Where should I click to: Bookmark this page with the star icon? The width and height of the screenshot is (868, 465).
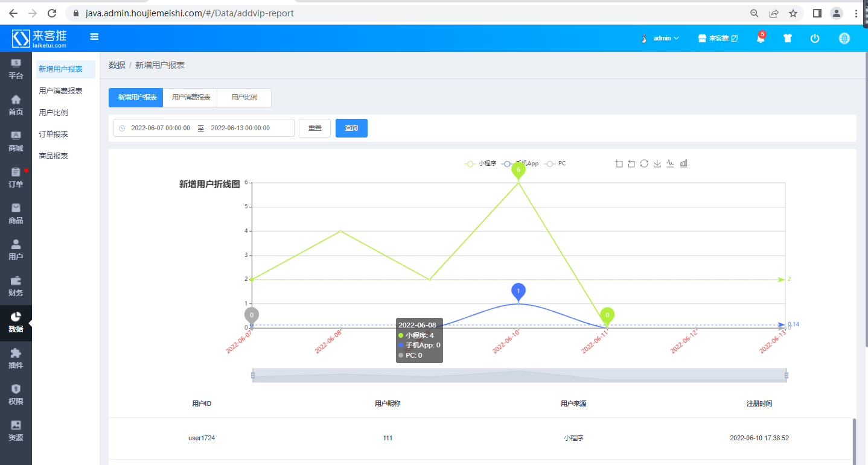pyautogui.click(x=793, y=13)
